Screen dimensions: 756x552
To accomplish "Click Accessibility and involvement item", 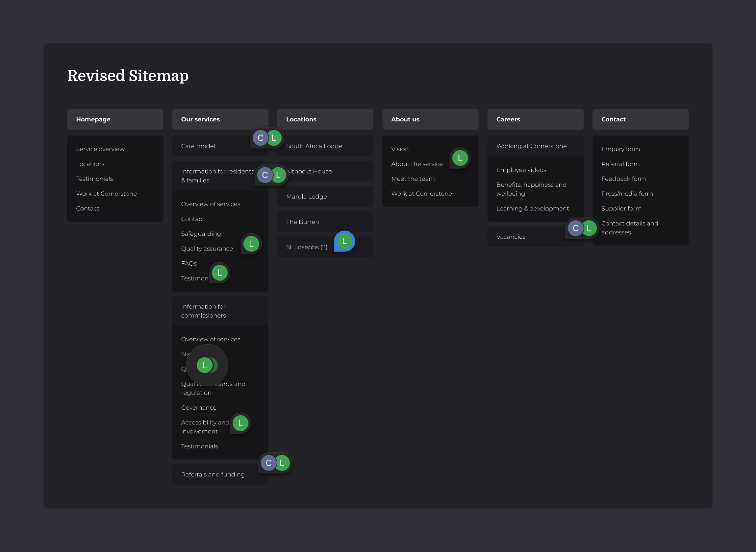I will (x=205, y=427).
